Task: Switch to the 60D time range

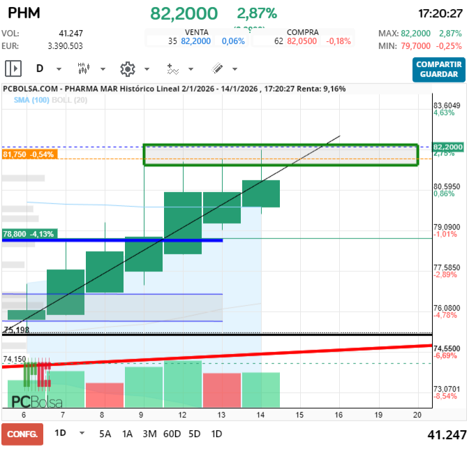Action: 172,433
